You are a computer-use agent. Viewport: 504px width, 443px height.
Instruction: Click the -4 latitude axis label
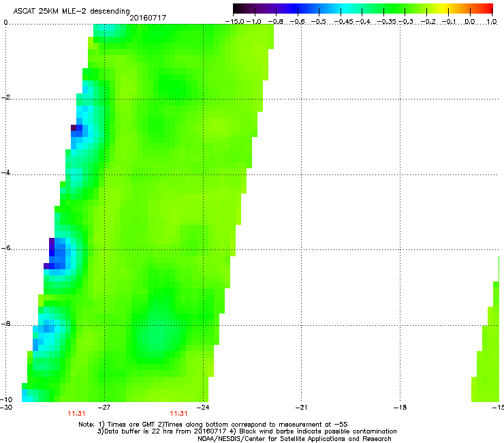pyautogui.click(x=5, y=172)
